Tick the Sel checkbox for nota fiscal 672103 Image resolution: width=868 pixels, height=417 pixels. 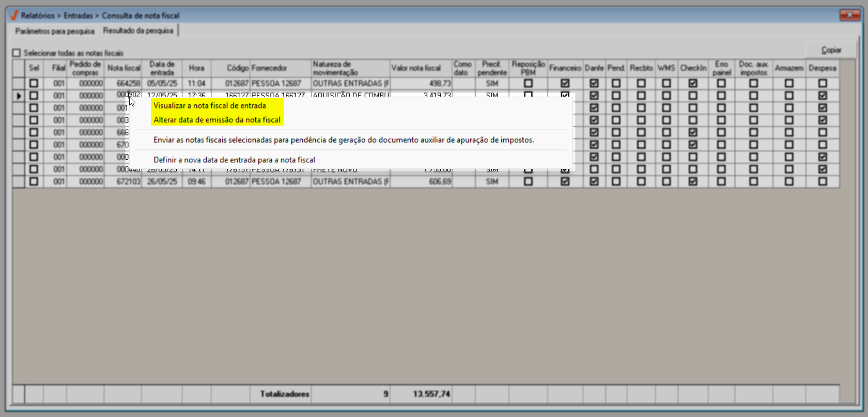point(34,181)
